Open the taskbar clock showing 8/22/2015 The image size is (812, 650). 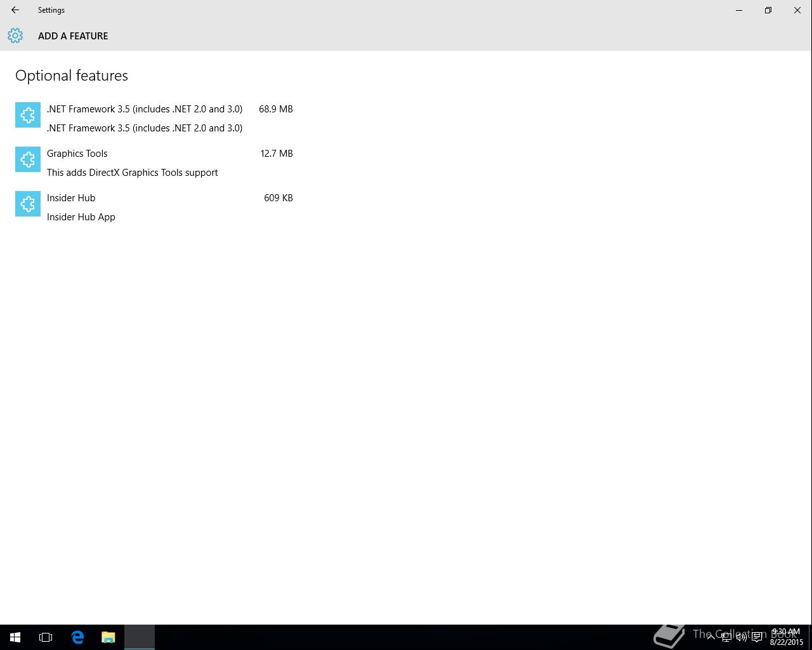tap(787, 637)
